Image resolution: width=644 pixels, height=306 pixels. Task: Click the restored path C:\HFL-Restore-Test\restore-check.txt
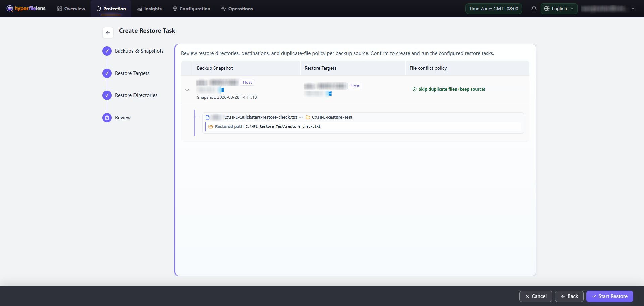coord(283,127)
